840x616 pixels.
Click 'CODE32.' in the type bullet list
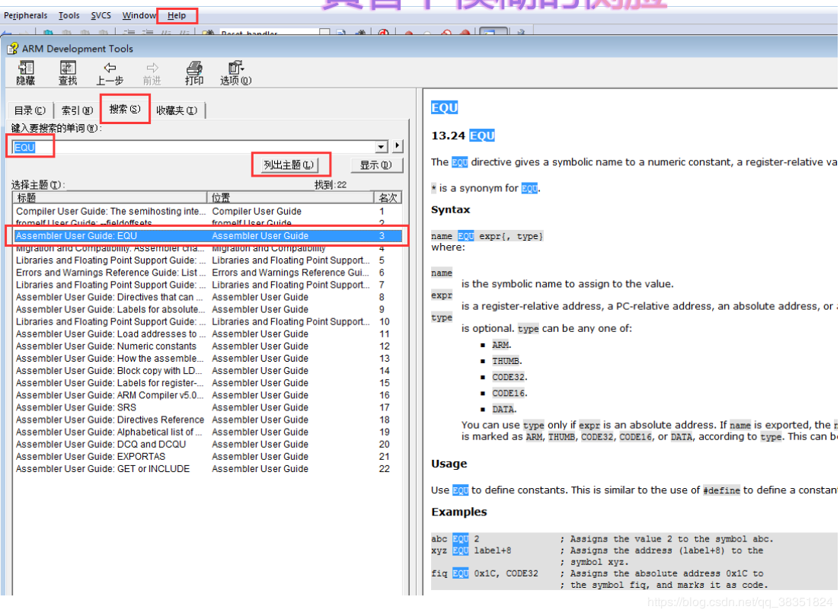tap(509, 377)
